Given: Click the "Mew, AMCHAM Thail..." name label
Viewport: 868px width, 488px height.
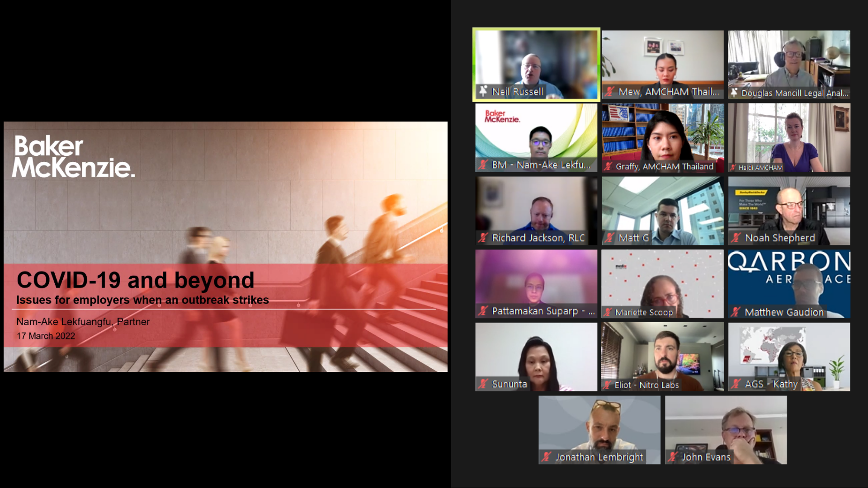Looking at the screenshot, I should 669,92.
